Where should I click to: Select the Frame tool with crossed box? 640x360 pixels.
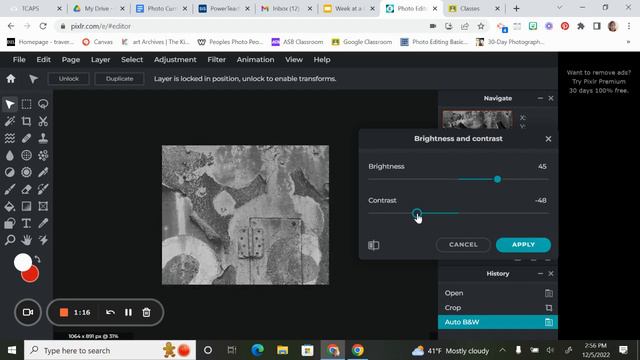pos(43,206)
